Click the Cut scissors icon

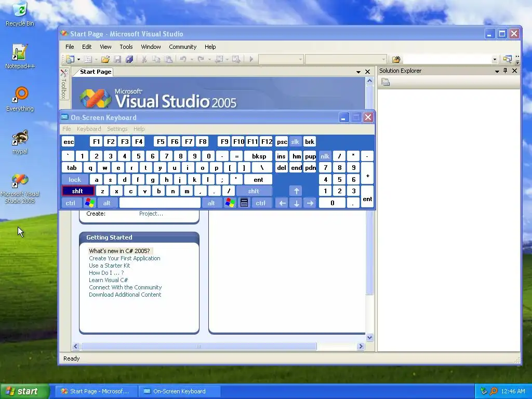coord(144,59)
